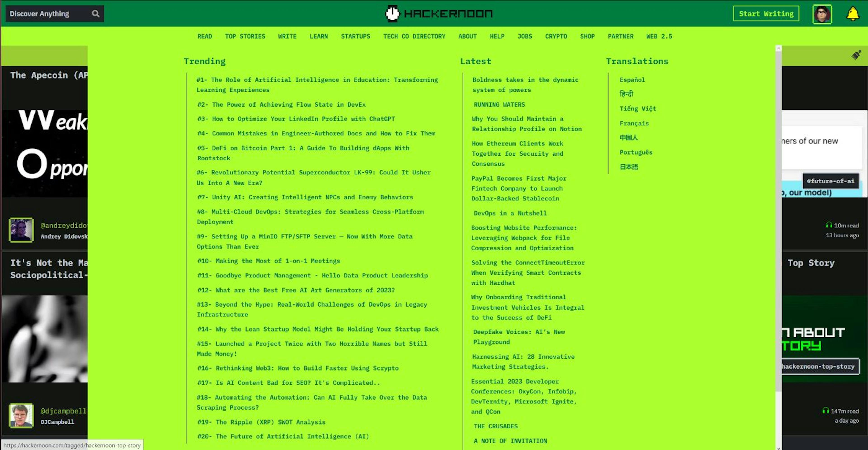The width and height of the screenshot is (868, 450).
Task: Click the pin/thumbtack icon top right
Action: point(856,55)
